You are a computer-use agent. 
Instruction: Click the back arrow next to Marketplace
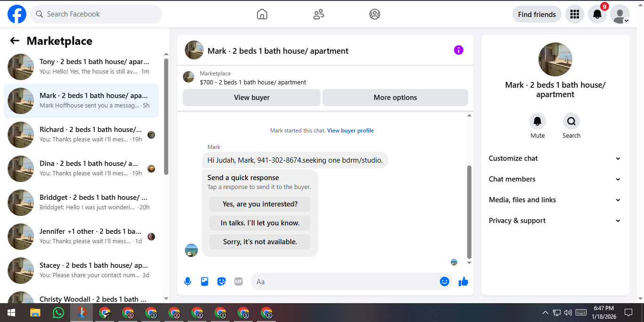click(x=15, y=41)
